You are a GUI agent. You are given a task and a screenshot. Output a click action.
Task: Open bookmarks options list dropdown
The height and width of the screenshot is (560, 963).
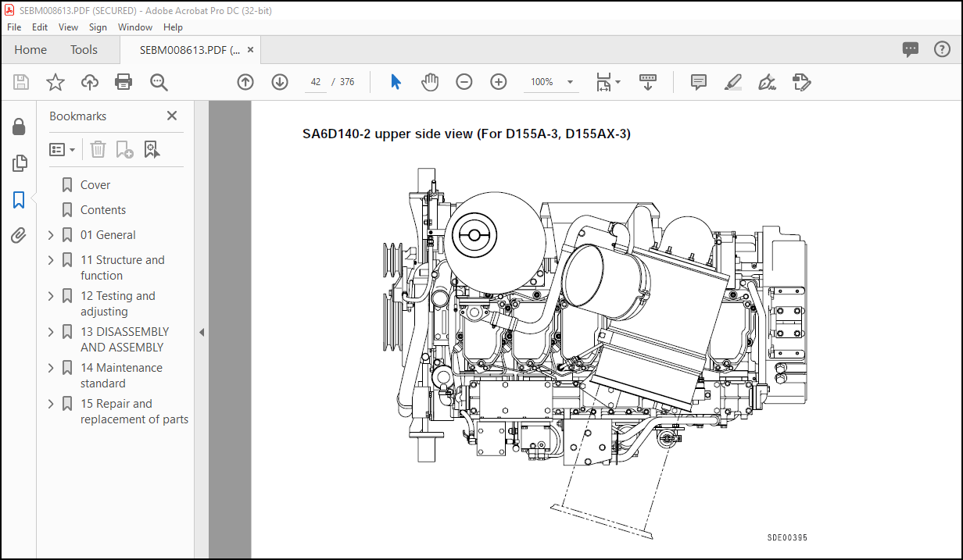click(x=63, y=149)
